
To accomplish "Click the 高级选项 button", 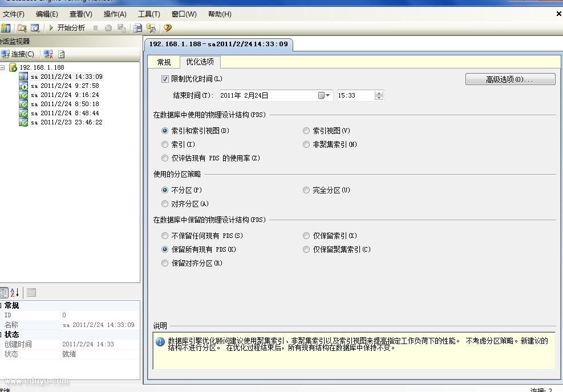I will click(x=510, y=79).
